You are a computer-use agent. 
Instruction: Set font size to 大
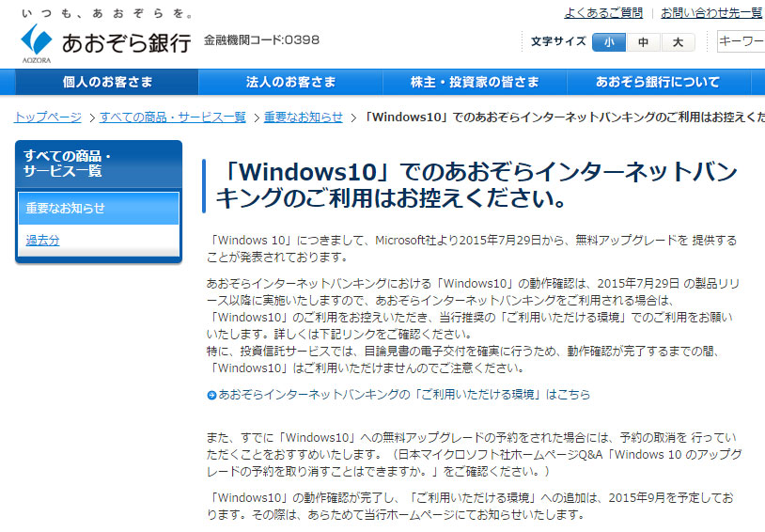(x=678, y=42)
